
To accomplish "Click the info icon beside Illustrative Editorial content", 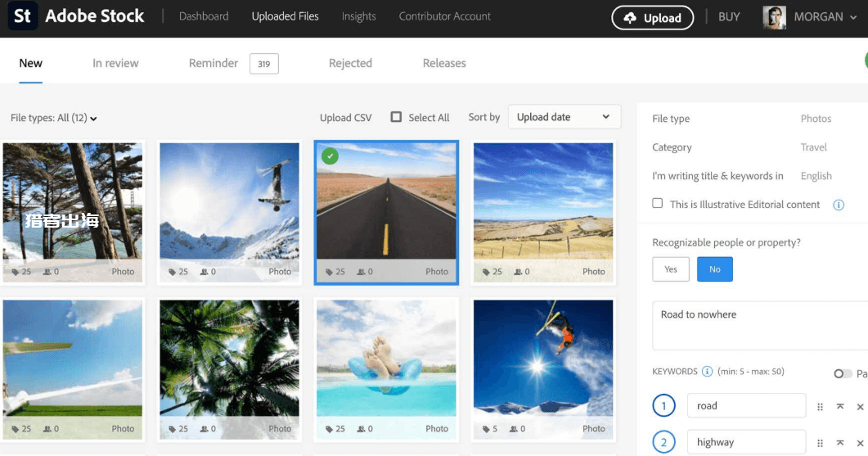I will (838, 205).
